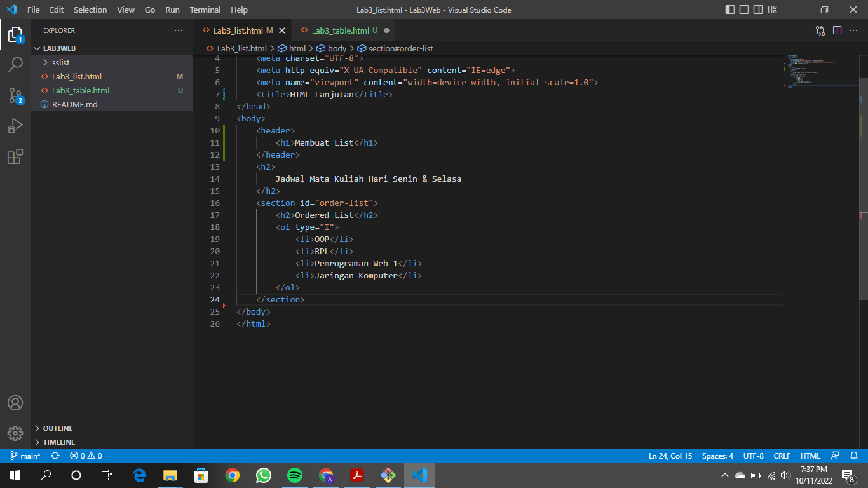Open the Extensions view
Viewport: 868px width, 488px height.
pyautogui.click(x=15, y=156)
